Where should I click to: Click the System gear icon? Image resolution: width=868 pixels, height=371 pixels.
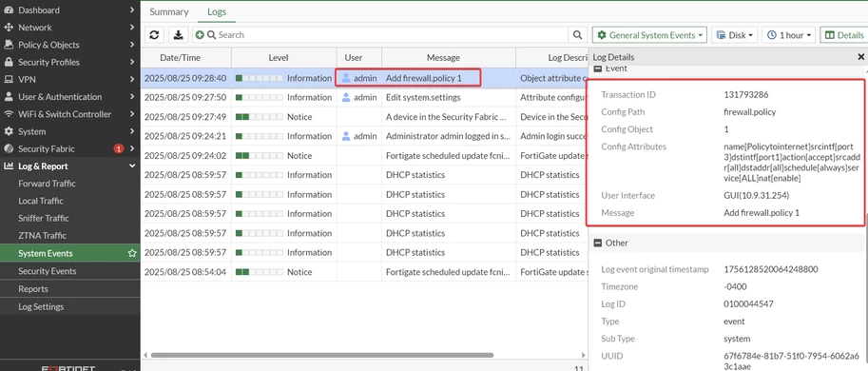point(9,131)
